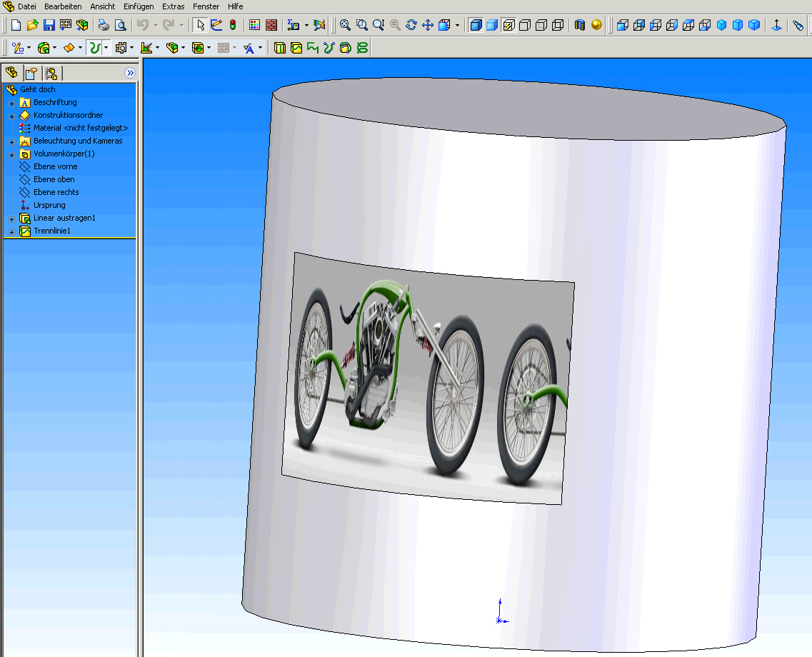812x657 pixels.
Task: Click the Save floppy disk icon
Action: [x=49, y=25]
